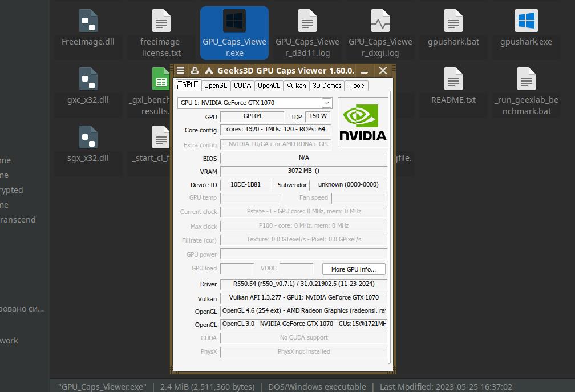575x392 pixels.
Task: Click the NVIDIA logo image
Action: [x=363, y=122]
